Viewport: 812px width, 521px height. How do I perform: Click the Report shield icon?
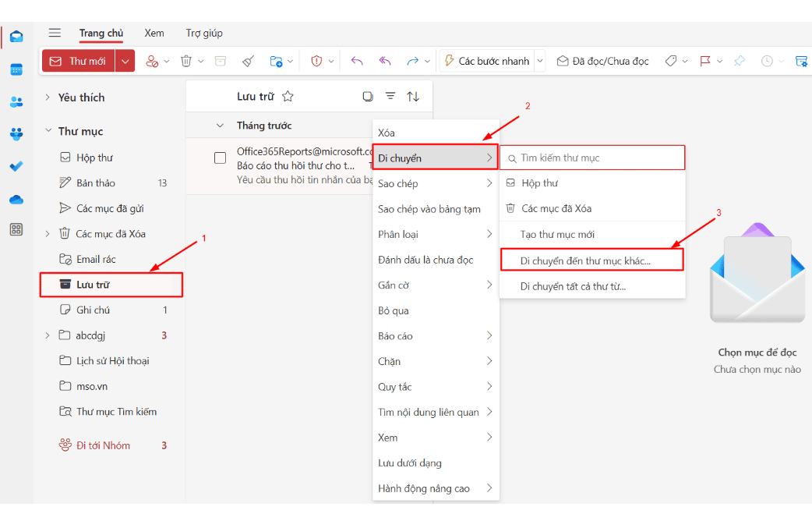coord(316,61)
